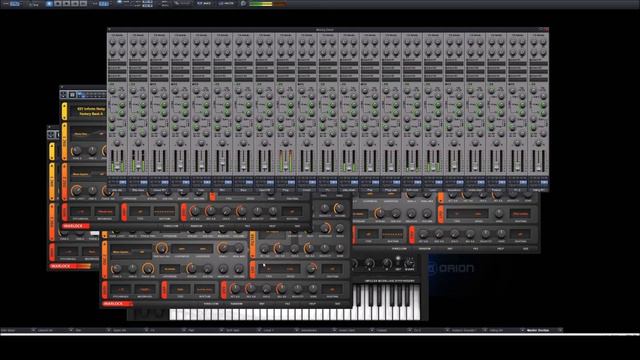Click the second icon in Factory Bank window toolbar
The width and height of the screenshot is (640, 360).
72,95
